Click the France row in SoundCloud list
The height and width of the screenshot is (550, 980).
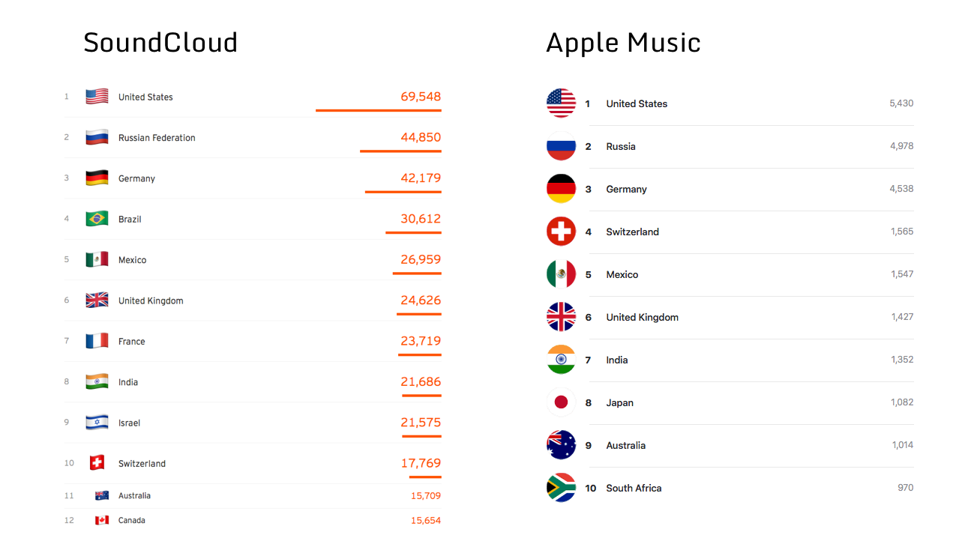[253, 341]
